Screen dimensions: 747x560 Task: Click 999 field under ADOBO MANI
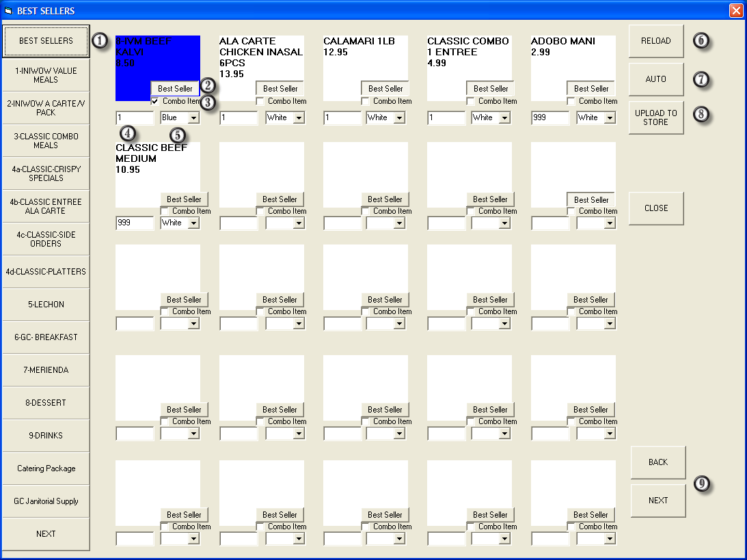tap(550, 117)
